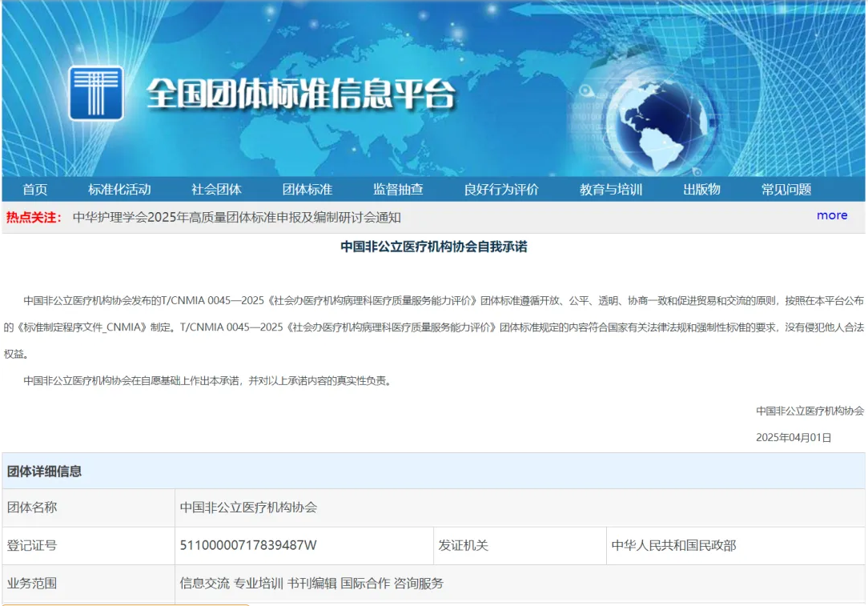
Task: Open the 中华护理学会2025年 workshop notice link
Action: tap(236, 218)
